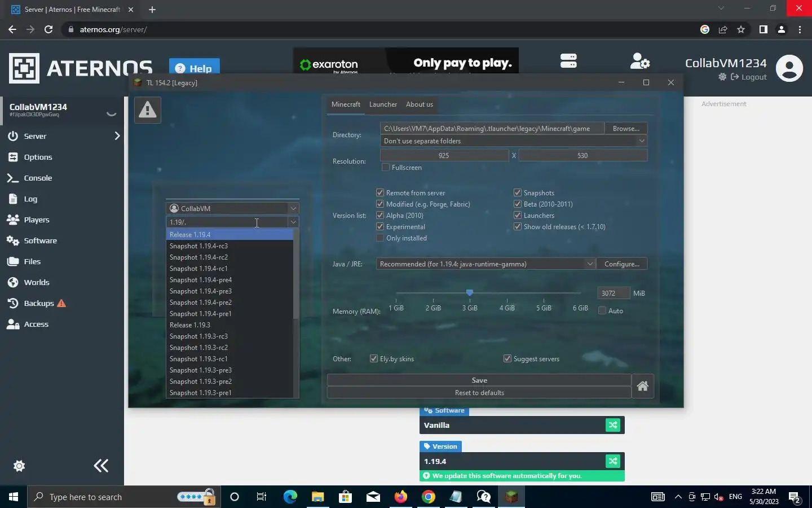This screenshot has width=812, height=508.
Task: Open Chrome from the taskbar
Action: tap(429, 497)
